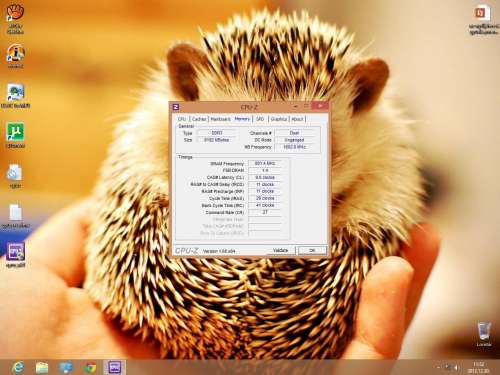The width and height of the screenshot is (500, 375).
Task: Click the OK button in CPU-Z
Action: pyautogui.click(x=312, y=250)
